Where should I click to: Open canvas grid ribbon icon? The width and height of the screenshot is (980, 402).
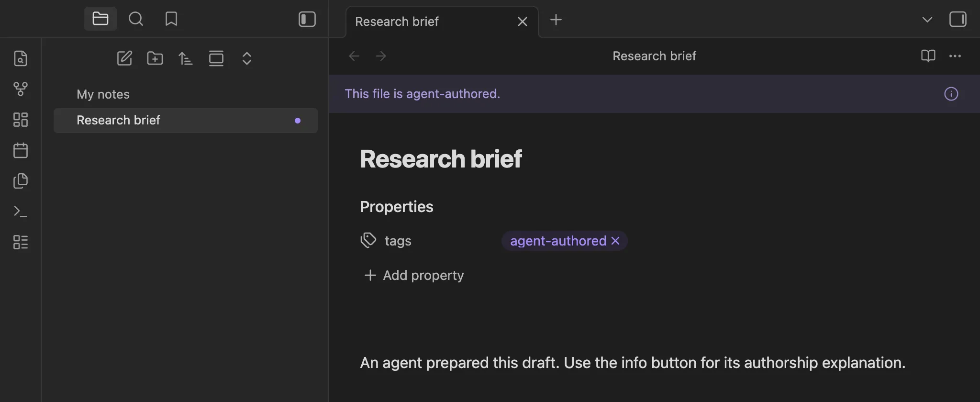(x=21, y=120)
